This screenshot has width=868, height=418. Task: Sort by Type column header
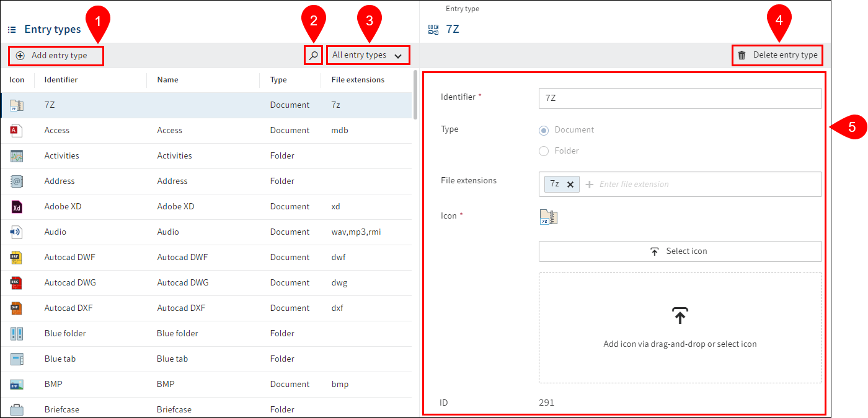pyautogui.click(x=278, y=80)
